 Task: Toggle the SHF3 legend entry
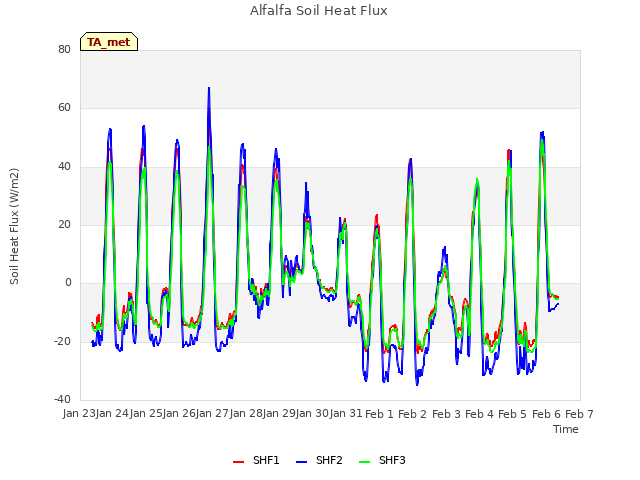[x=382, y=460]
